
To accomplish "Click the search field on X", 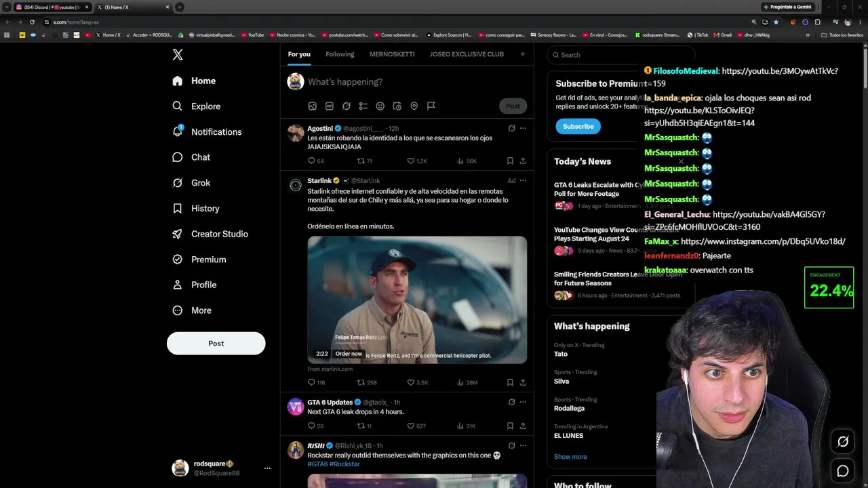I will click(620, 55).
